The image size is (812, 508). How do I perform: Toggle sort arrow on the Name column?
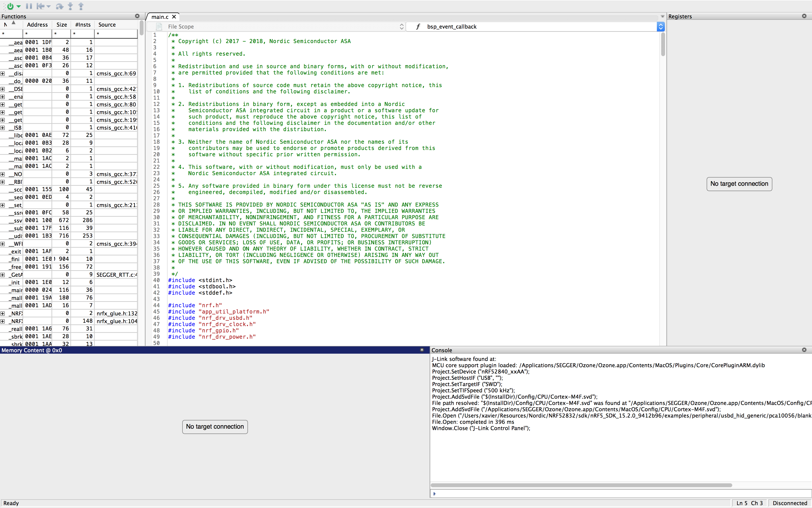(x=14, y=23)
